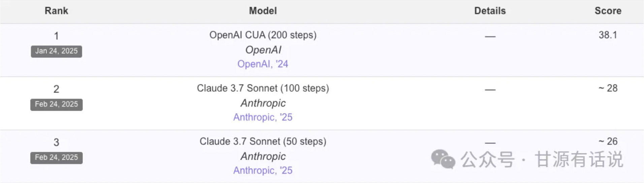Click the WeChat logo in the watermark
Screen dimensions: 644x183
click(x=443, y=159)
